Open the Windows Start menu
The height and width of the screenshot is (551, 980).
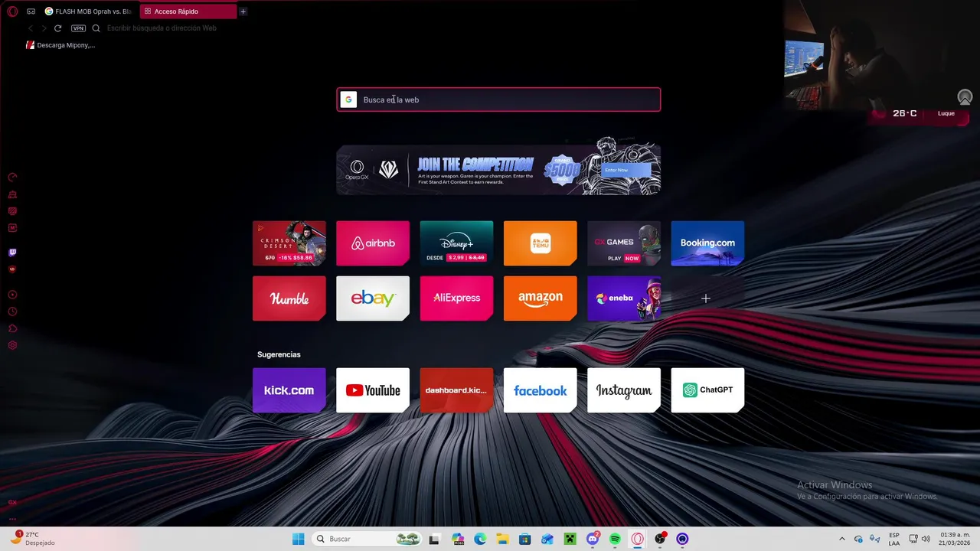point(298,539)
